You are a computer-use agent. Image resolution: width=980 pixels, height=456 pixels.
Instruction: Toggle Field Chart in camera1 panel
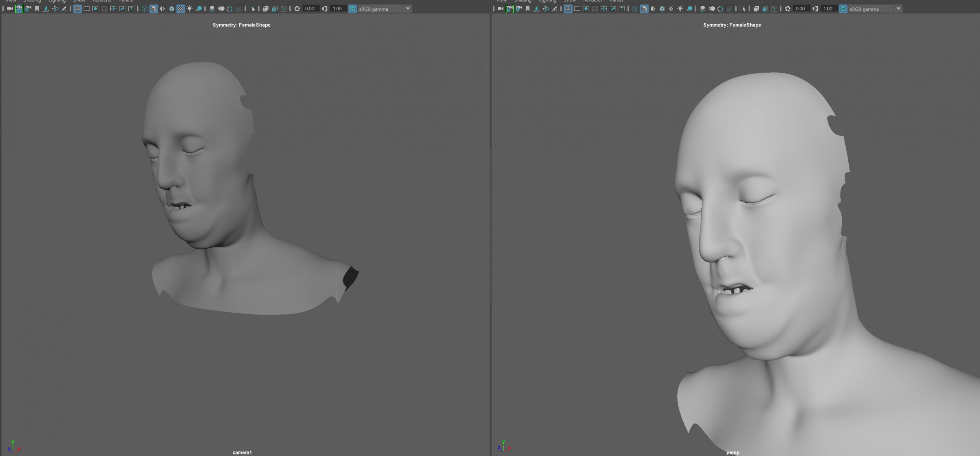pyautogui.click(x=113, y=8)
